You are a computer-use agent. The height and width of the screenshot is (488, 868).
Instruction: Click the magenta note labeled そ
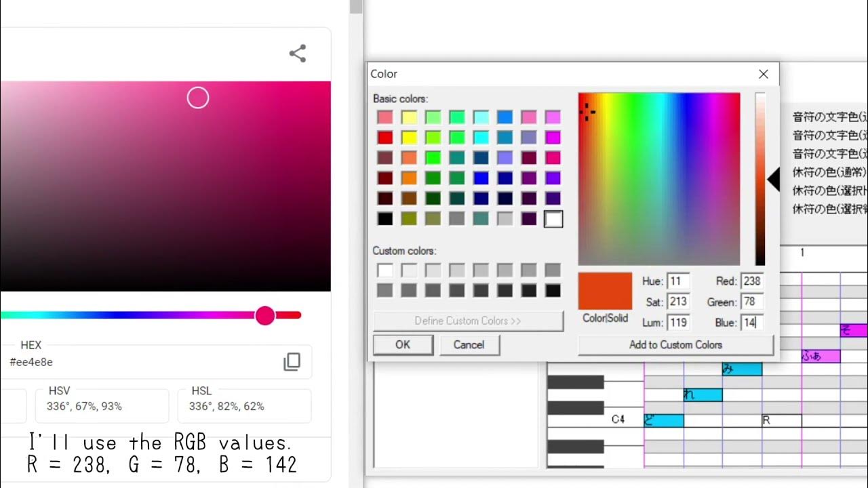854,330
